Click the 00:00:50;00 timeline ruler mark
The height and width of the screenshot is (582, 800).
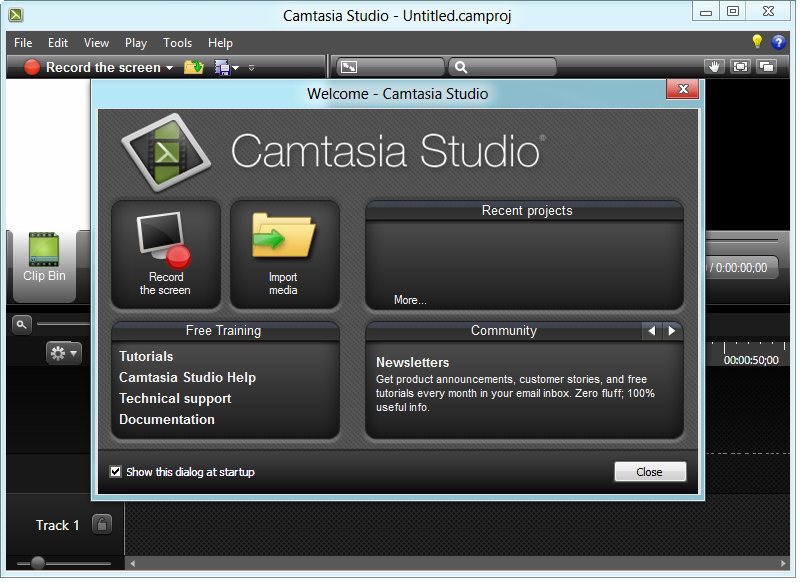point(751,360)
